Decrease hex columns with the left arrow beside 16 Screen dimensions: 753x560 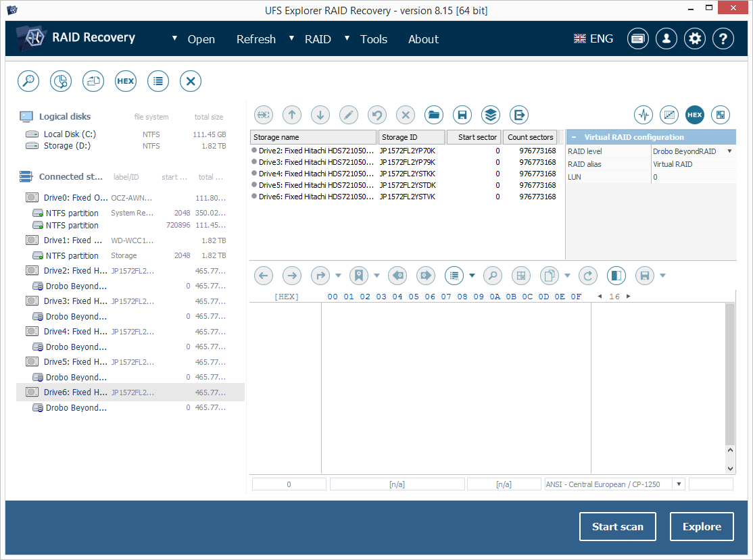pos(600,297)
